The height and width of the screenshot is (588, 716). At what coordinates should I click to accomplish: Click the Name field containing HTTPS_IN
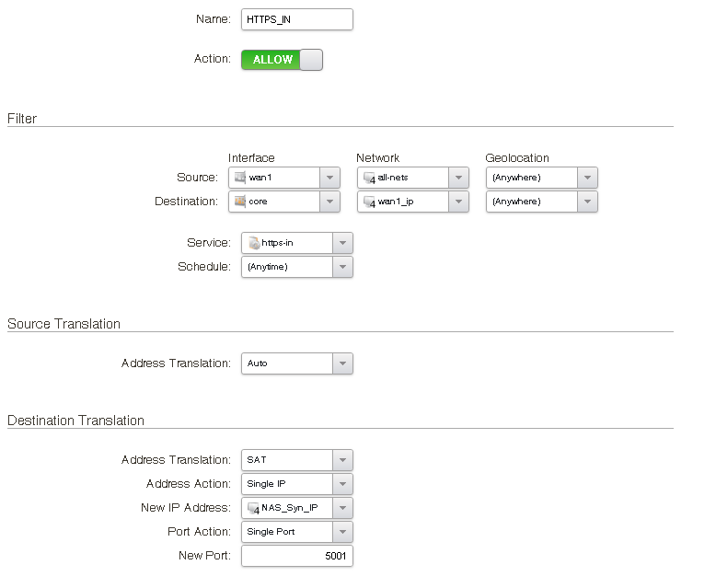pyautogui.click(x=296, y=19)
